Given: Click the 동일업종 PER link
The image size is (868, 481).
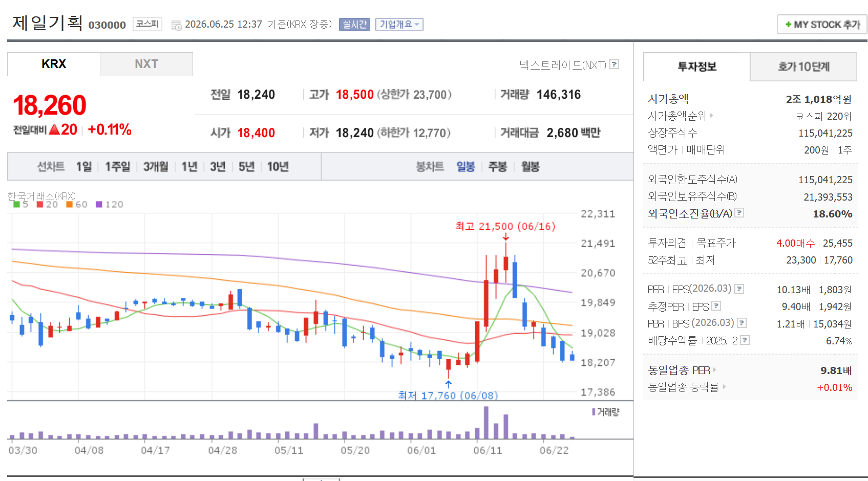Looking at the screenshot, I should (679, 370).
